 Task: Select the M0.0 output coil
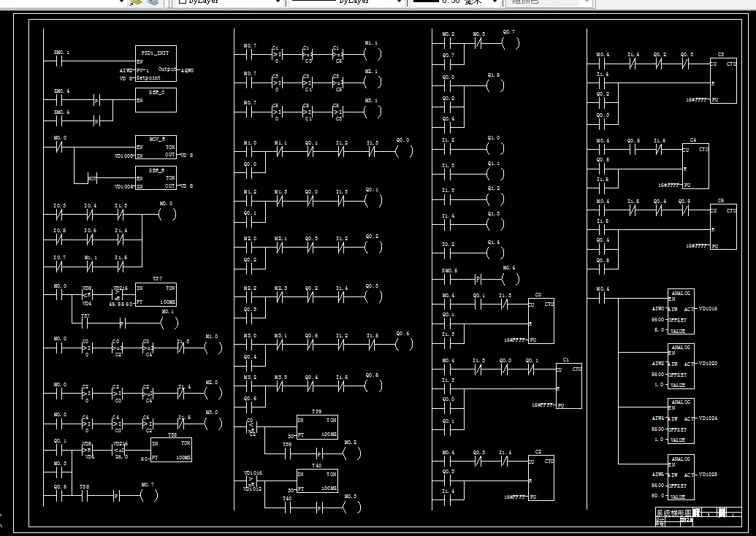[x=167, y=214]
